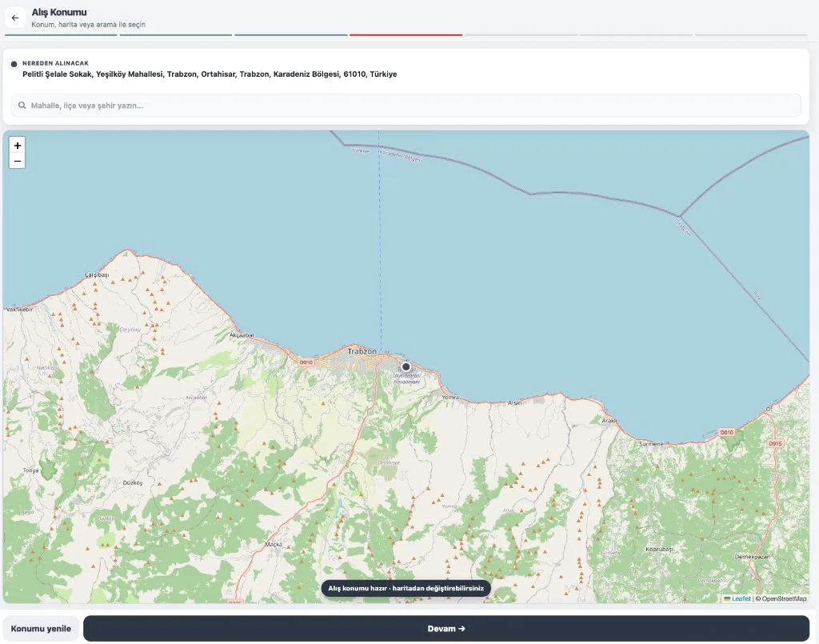Zoom in on the map

[x=18, y=146]
